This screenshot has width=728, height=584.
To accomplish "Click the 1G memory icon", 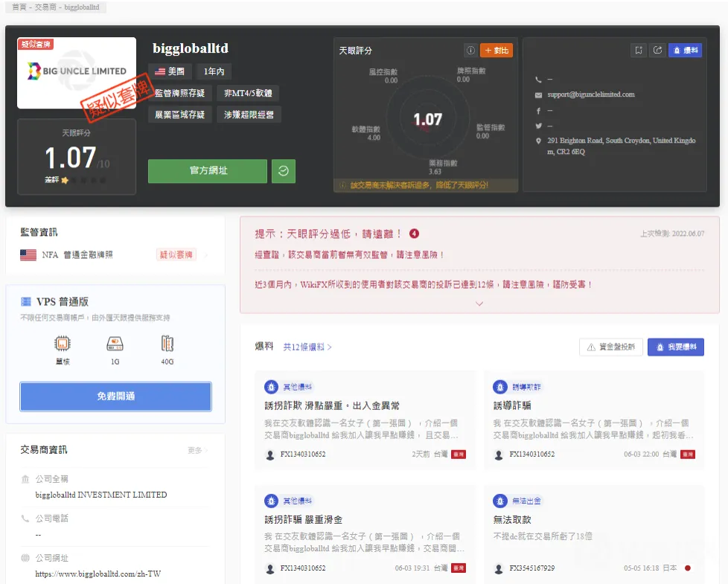I will 115,344.
